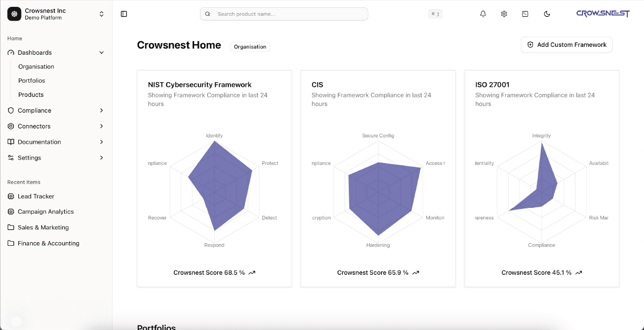Click the Dashboards gauge icon in the sidebar

[x=11, y=53]
